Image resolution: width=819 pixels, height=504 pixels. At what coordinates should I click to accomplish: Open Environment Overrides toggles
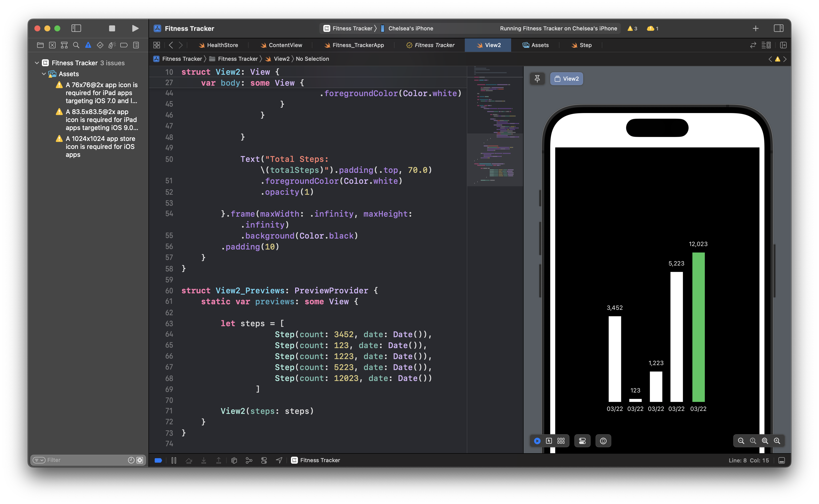pyautogui.click(x=264, y=460)
